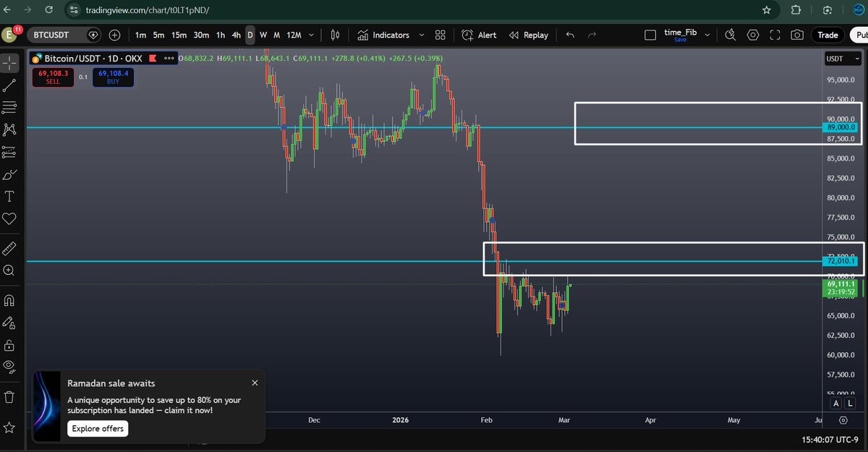Open the time axis settings gear icon

pos(843,420)
